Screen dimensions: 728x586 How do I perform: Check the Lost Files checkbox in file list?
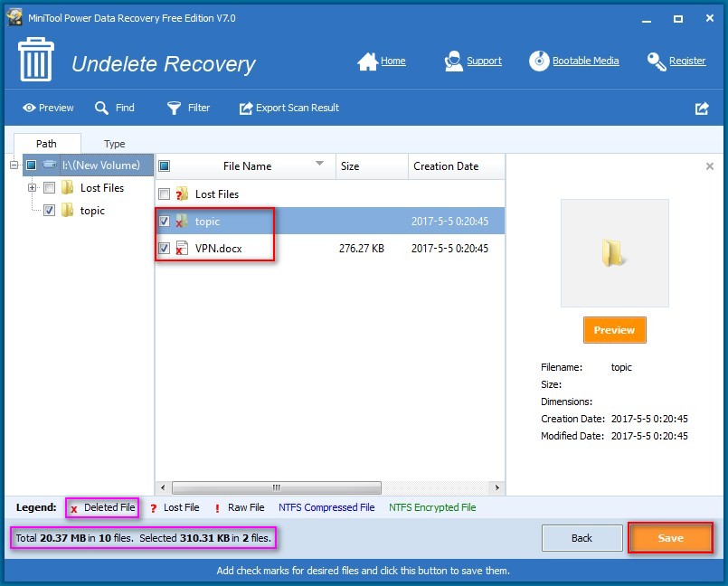pyautogui.click(x=164, y=194)
